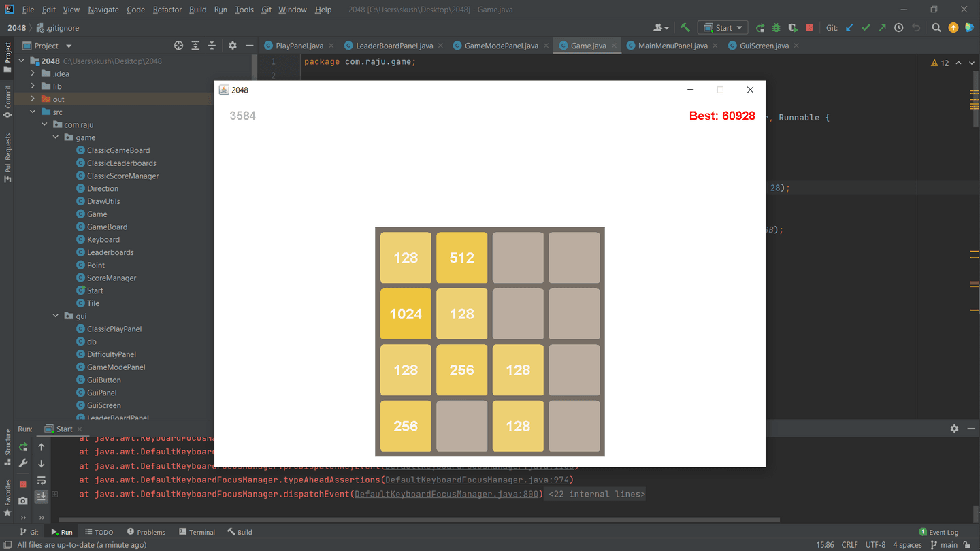Screen dimensions: 980x551
Task: Stop the running app in top toolbar
Action: [809, 28]
